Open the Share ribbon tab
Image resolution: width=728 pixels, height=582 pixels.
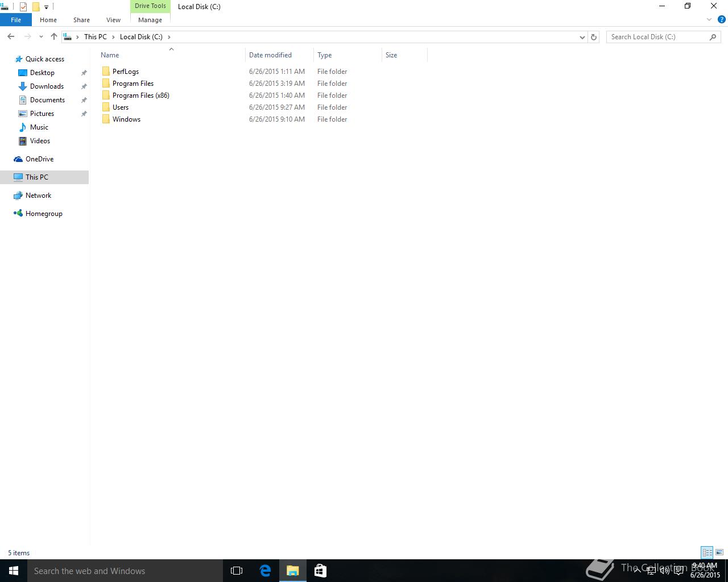pos(81,20)
